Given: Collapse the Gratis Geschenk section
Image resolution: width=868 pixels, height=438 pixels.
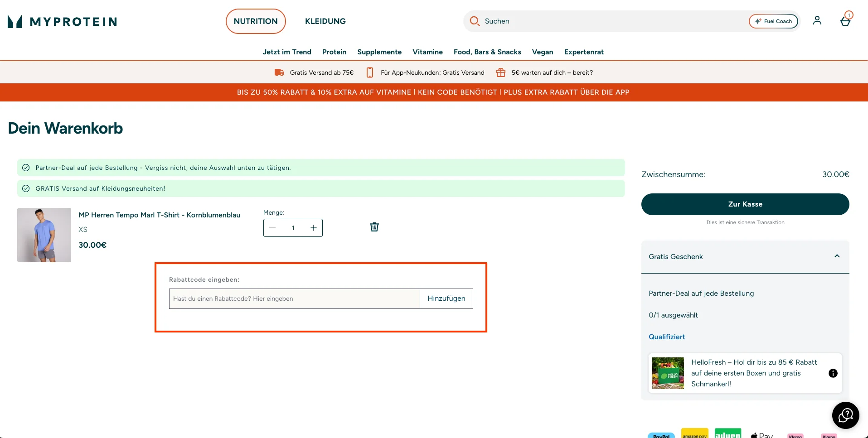Looking at the screenshot, I should [837, 256].
